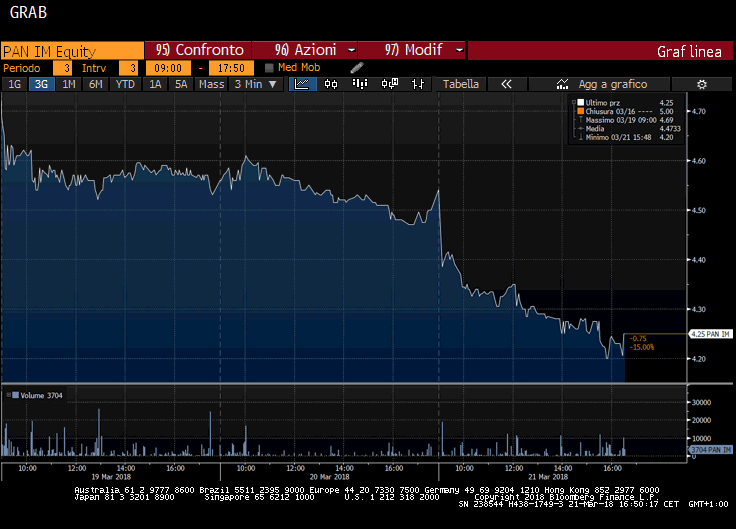Select the line chart type icon
This screenshot has height=529, width=736.
pos(302,84)
